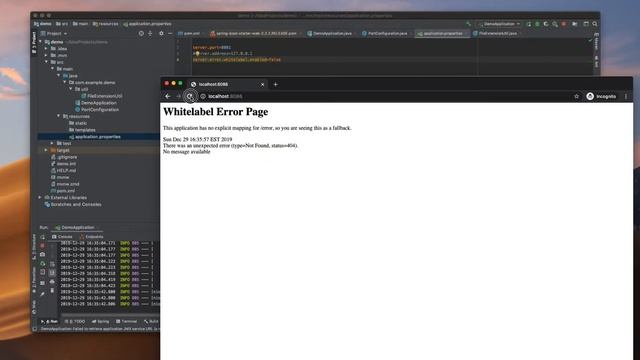Select PortConfiguration in the project tree

click(x=100, y=109)
